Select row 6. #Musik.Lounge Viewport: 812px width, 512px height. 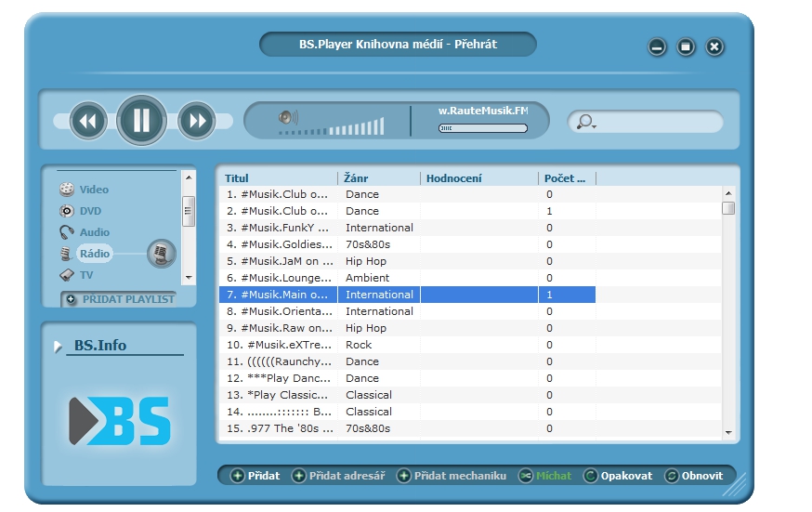pyautogui.click(x=407, y=278)
